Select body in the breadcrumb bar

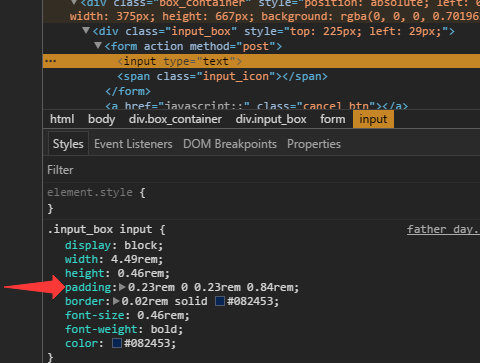[x=102, y=119]
